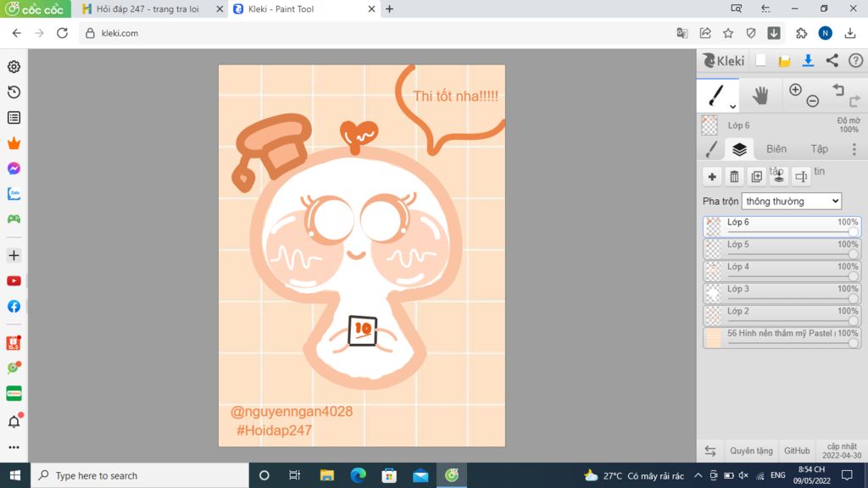This screenshot has width=868, height=488.
Task: Redo the stroke in Kleki
Action: coord(854,101)
